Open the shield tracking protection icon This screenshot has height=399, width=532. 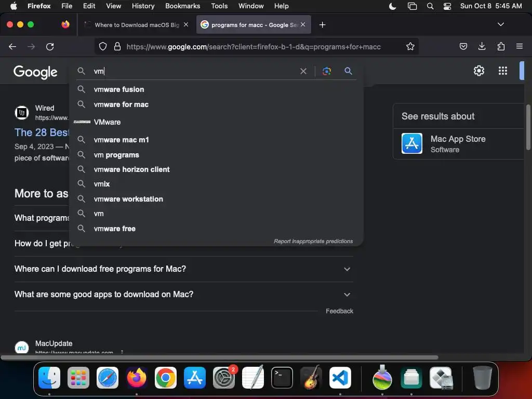coord(103,46)
